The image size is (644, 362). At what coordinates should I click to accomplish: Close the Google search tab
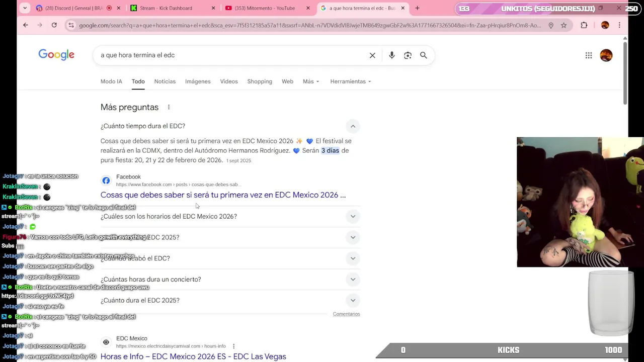point(403,8)
